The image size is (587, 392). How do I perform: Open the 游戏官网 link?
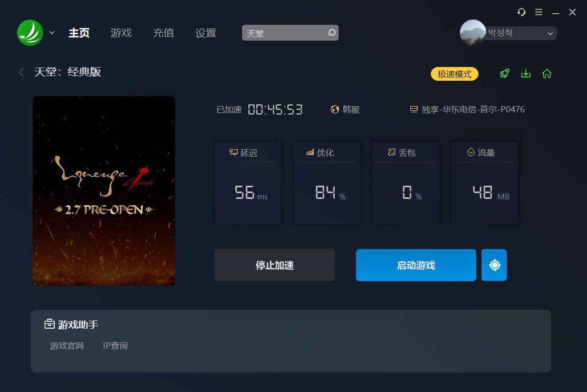[66, 346]
